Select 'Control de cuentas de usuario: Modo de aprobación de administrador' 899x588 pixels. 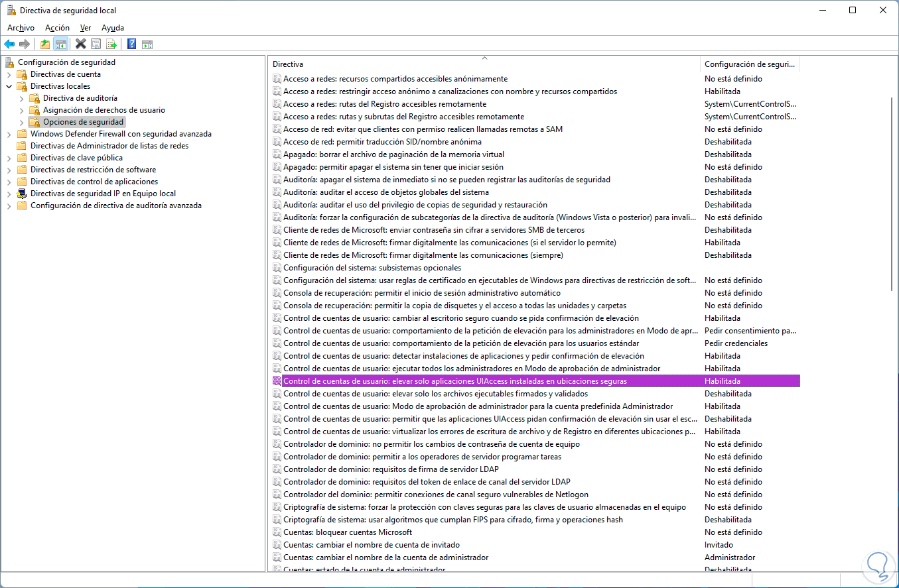pos(478,406)
